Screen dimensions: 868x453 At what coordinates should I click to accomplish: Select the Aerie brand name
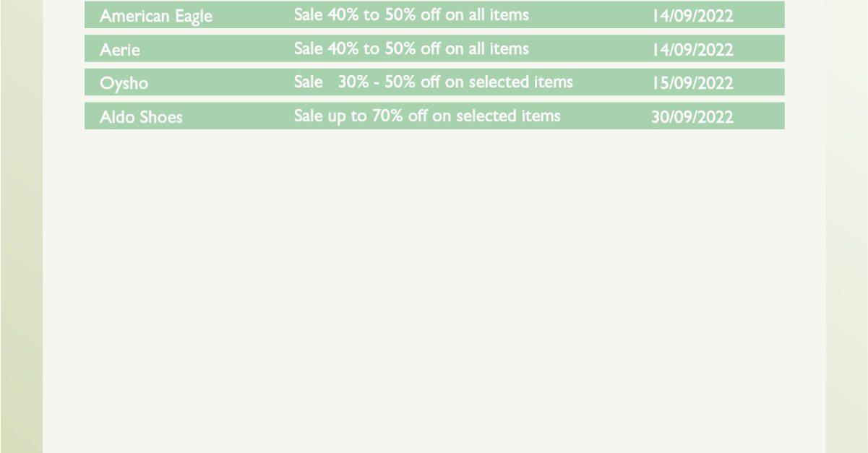[120, 50]
